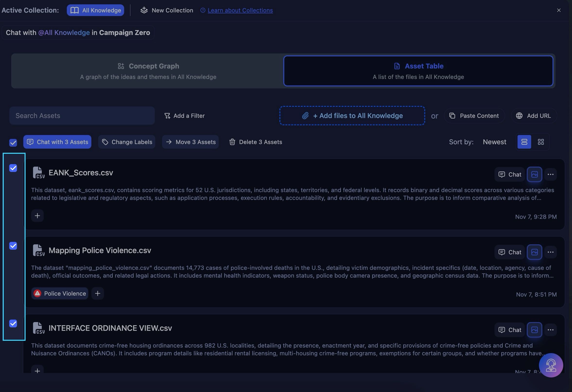The image size is (572, 392).
Task: Click the image icon for EANK_Scores.csv
Action: (534, 174)
